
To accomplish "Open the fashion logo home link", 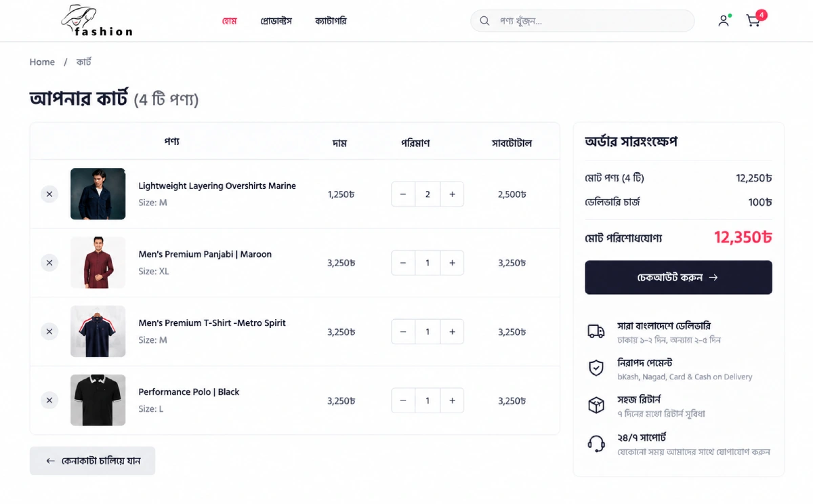I will pos(97,21).
